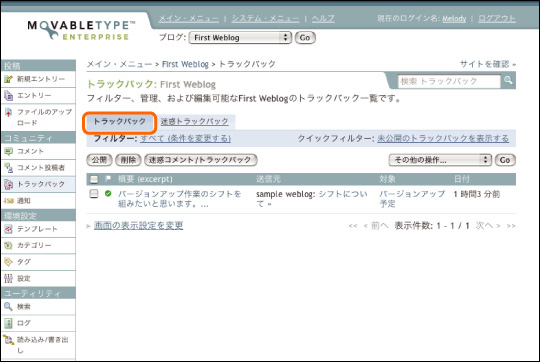Click the 公開 button
The image size is (540, 362).
pos(99,160)
